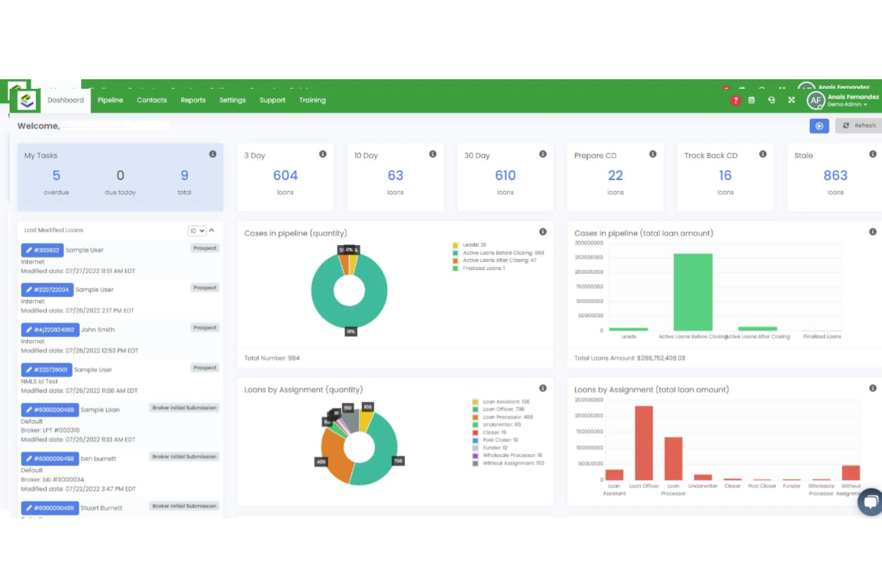
Task: Open the Settings menu
Action: point(232,100)
